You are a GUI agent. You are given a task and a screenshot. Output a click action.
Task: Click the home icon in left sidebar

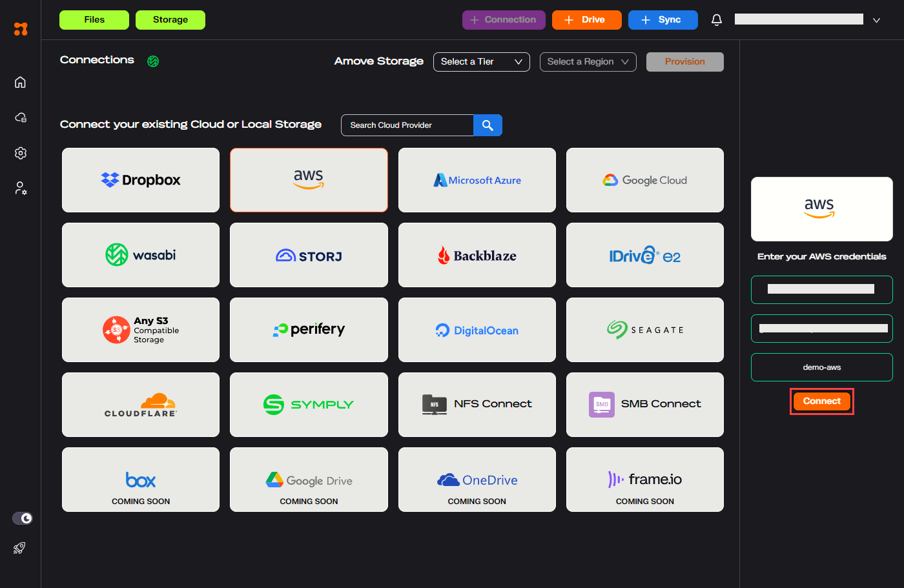pos(21,82)
